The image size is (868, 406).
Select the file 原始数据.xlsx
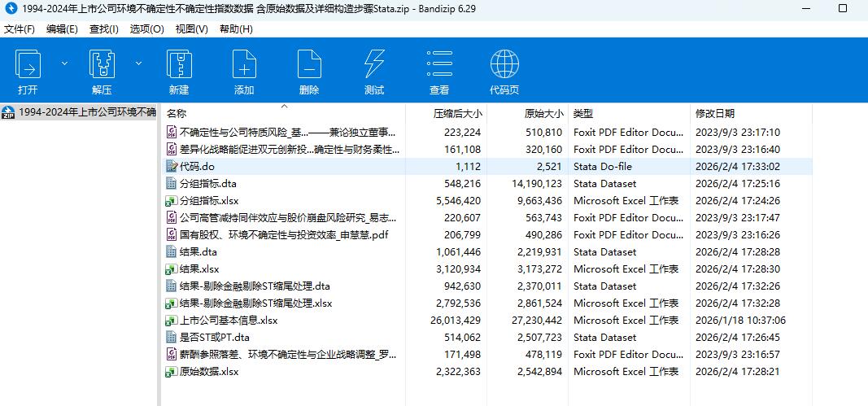209,372
